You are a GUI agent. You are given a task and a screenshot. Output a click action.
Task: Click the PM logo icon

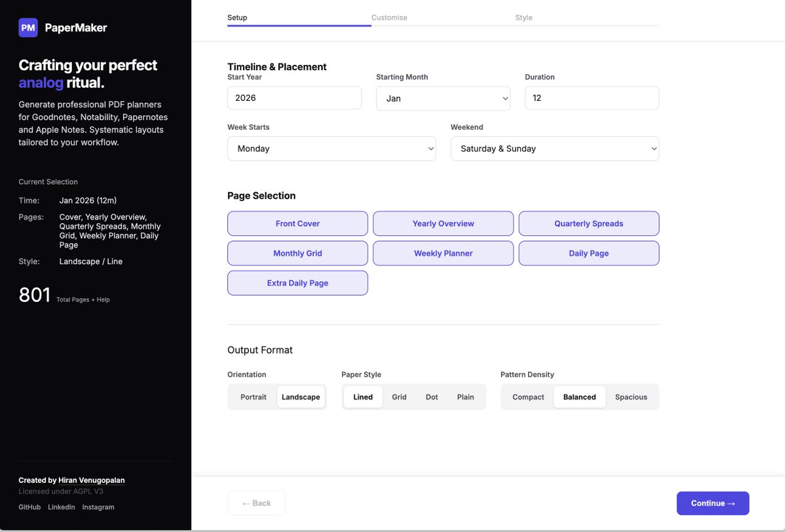pos(28,28)
